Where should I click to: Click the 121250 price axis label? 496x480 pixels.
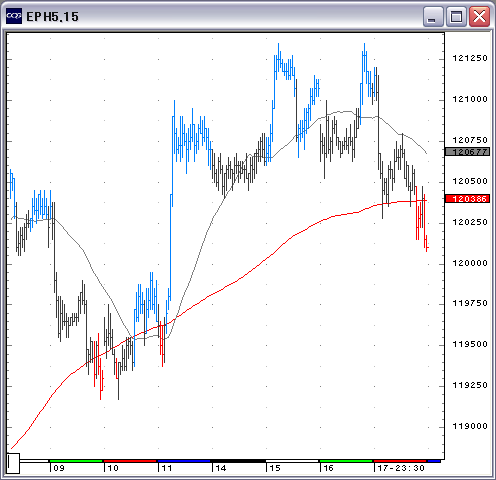470,58
